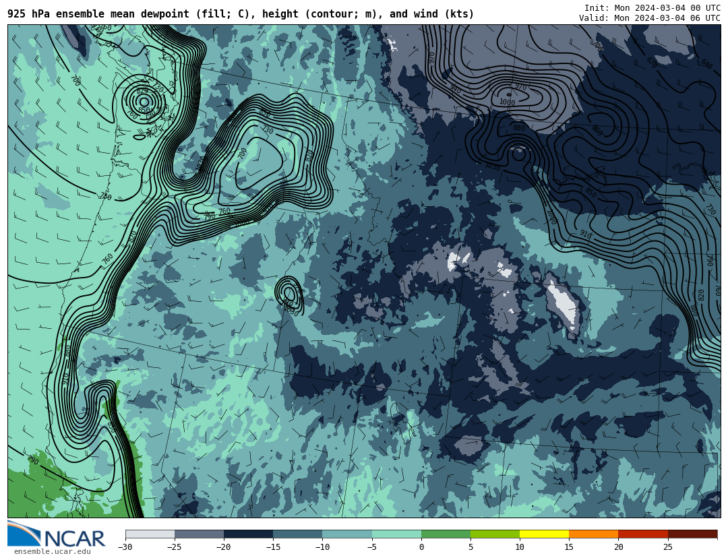The width and height of the screenshot is (728, 560).
Task: Click the -25 to -20 slate colorbar swatch
Action: click(199, 534)
